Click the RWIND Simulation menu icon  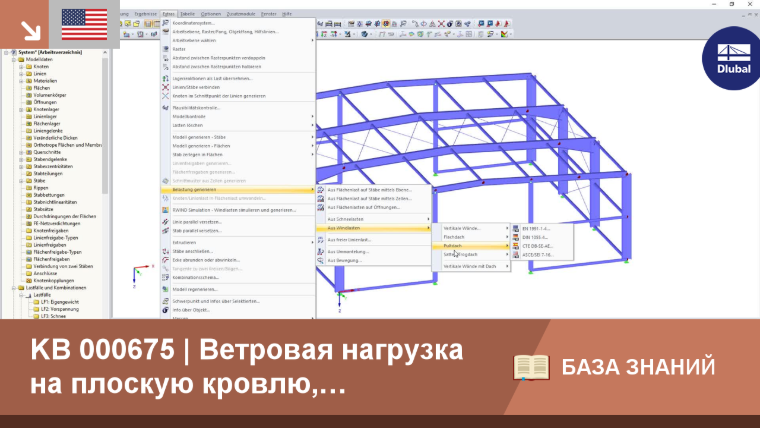coord(165,210)
